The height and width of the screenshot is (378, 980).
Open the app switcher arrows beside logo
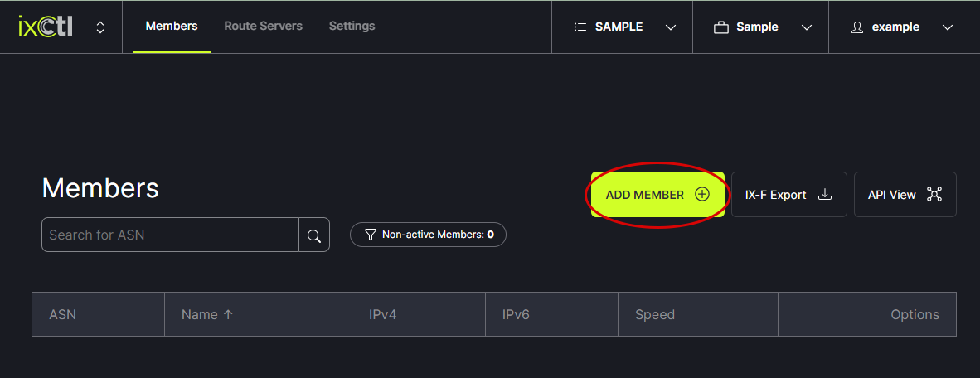click(x=100, y=27)
